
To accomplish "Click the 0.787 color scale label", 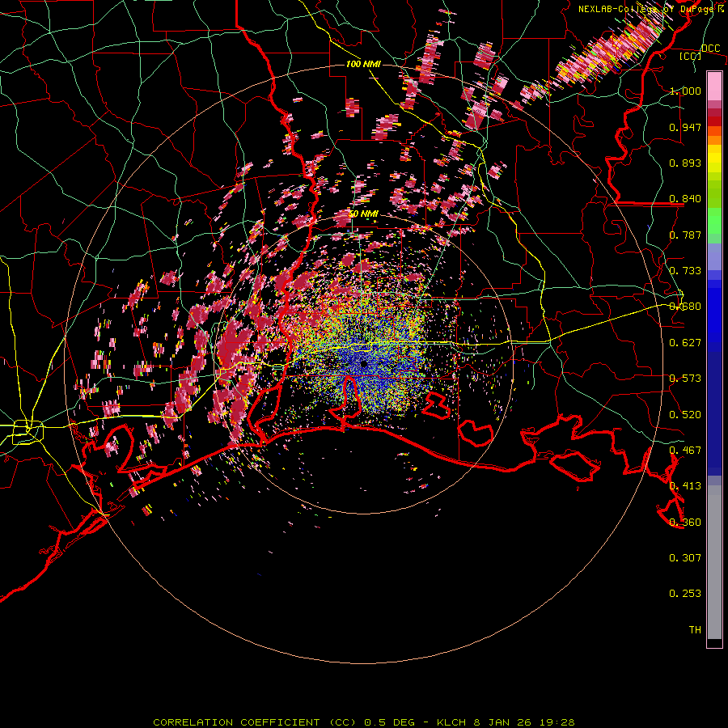I will pyautogui.click(x=685, y=235).
